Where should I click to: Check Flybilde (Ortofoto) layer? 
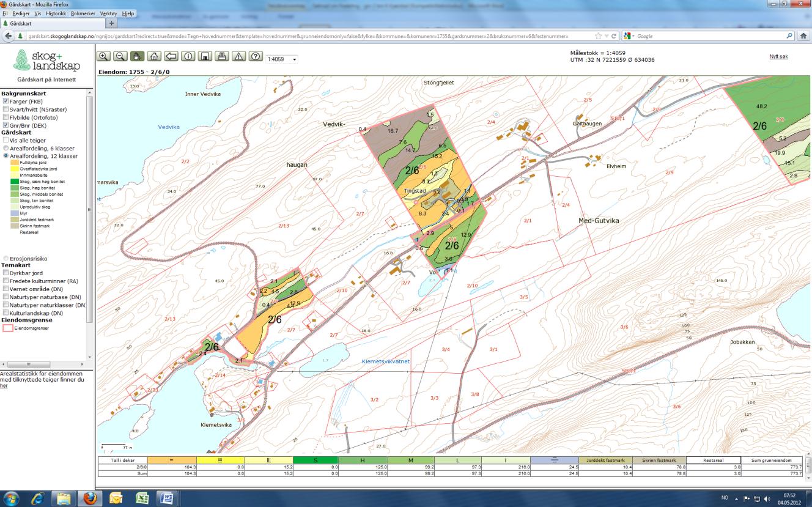tap(6, 117)
